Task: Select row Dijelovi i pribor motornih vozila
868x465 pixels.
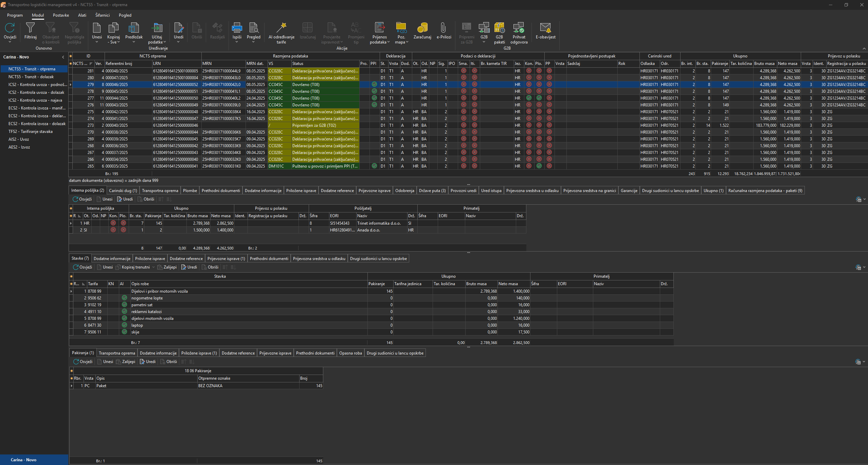Action: [x=371, y=291]
